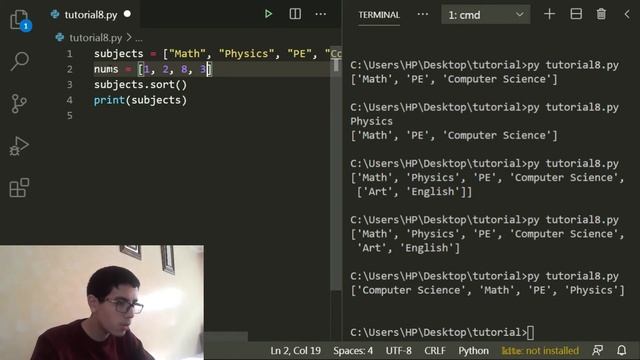Click the Python icon on tutorial8.py tab
This screenshot has width=640, height=360.
pos(55,15)
